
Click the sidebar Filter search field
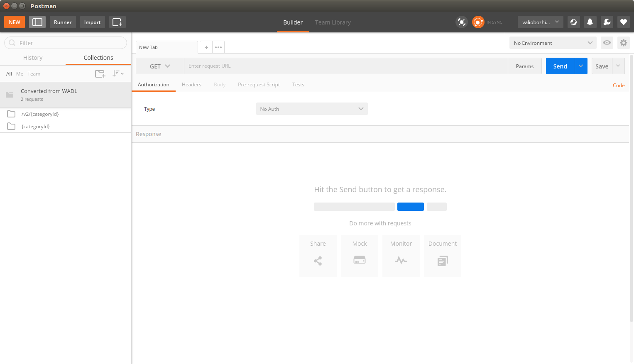coord(66,43)
